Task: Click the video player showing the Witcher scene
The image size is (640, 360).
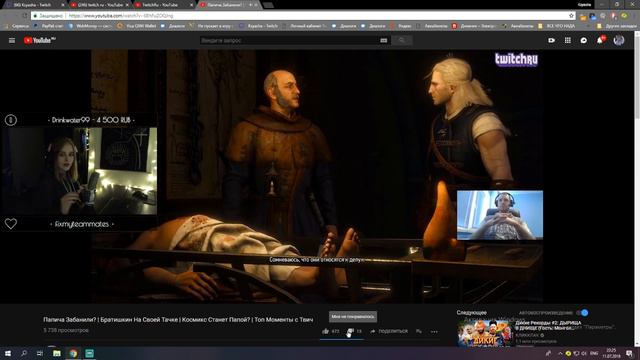Action: coord(317,176)
